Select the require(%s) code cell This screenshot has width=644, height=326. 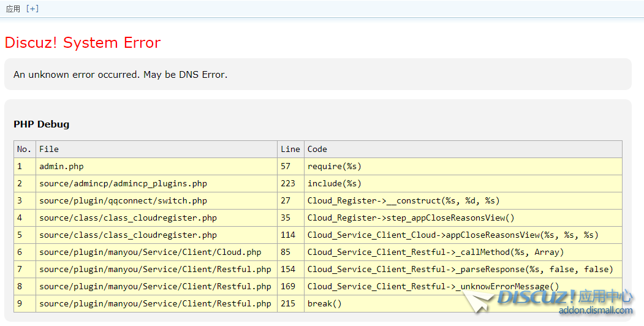click(463, 166)
